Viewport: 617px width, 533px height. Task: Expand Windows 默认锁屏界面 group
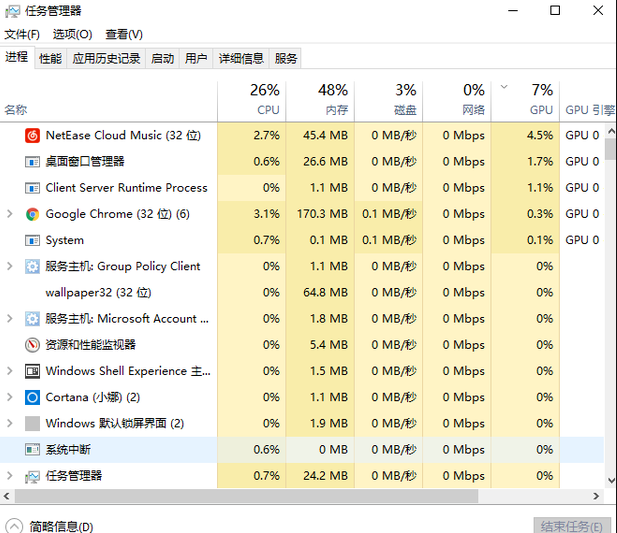[x=10, y=424]
